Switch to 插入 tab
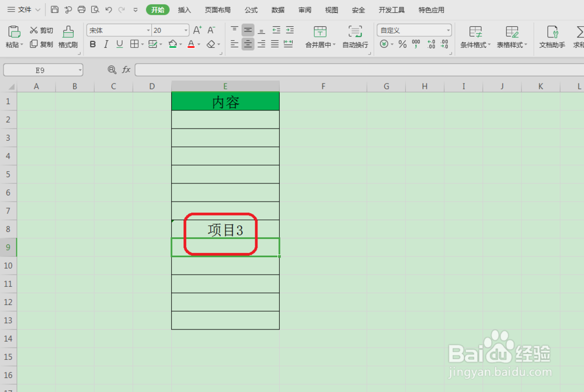 pos(185,10)
